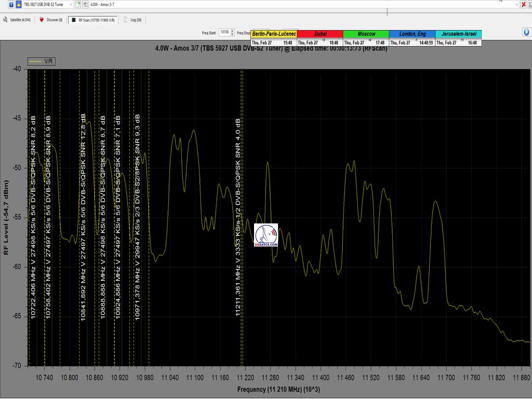Click the blue info icon in top toolbar
The height and width of the screenshot is (399, 532).
(11, 4)
